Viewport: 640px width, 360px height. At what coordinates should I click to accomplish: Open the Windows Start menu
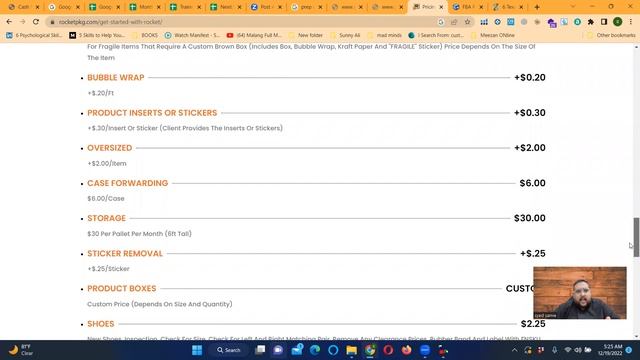(x=197, y=350)
